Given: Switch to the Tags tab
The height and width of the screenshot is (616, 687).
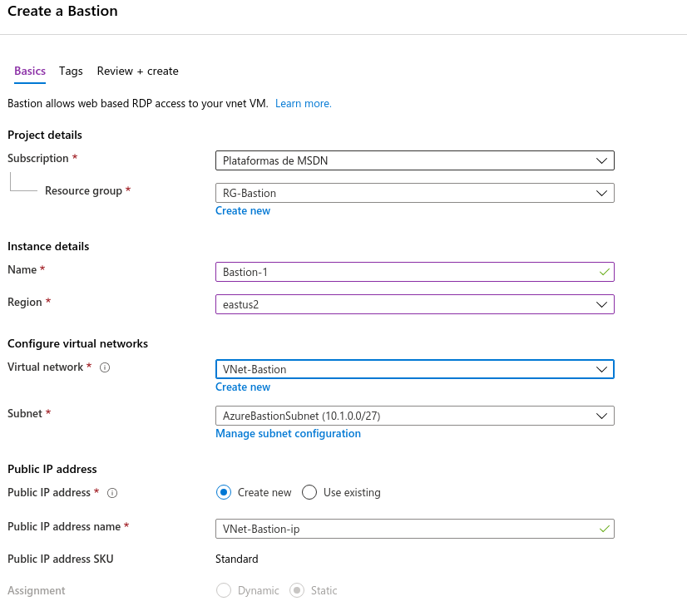Looking at the screenshot, I should pos(71,71).
